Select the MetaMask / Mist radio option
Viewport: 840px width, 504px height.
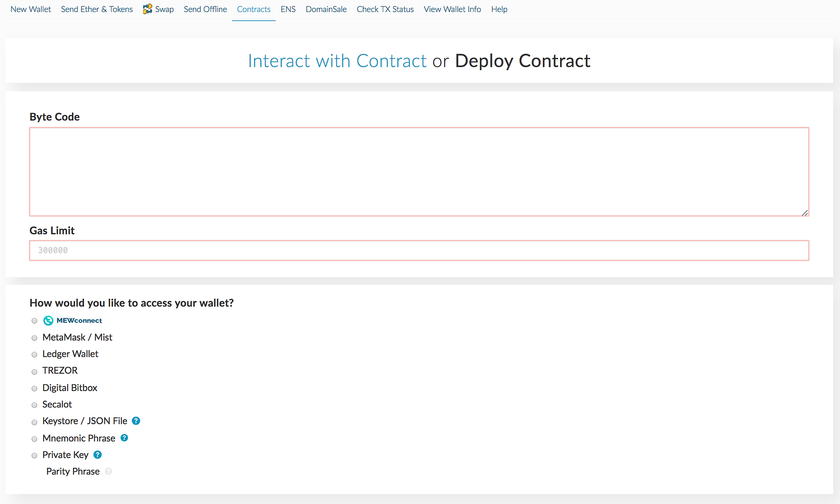tap(35, 338)
